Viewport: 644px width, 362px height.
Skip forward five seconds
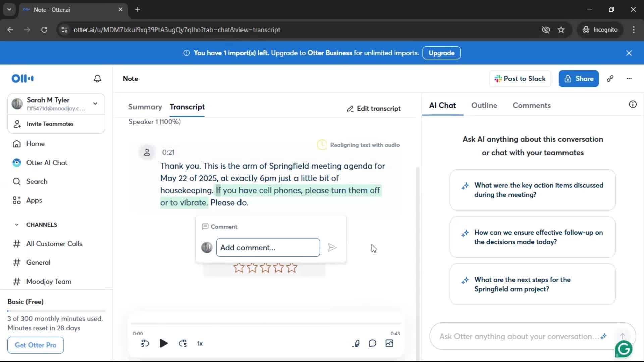[183, 343]
